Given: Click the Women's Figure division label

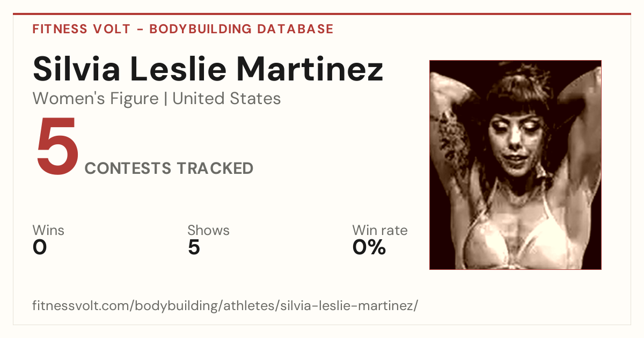Looking at the screenshot, I should pyautogui.click(x=96, y=99).
